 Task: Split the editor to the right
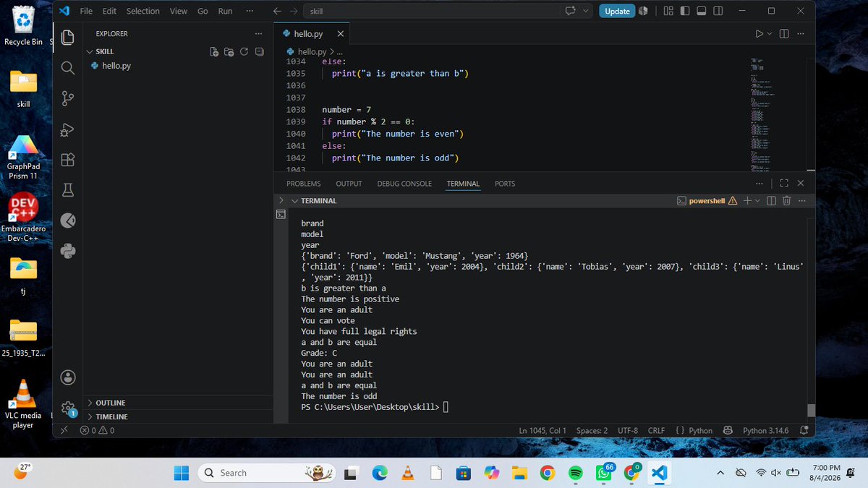(784, 34)
